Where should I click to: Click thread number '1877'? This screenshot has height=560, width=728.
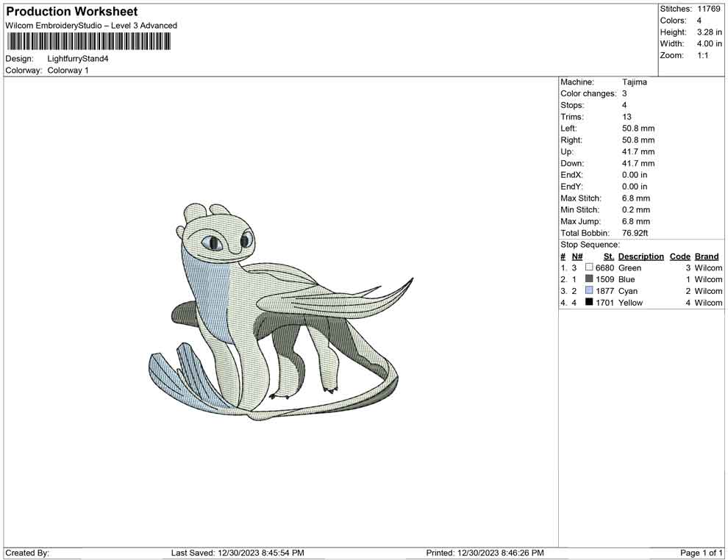click(604, 291)
